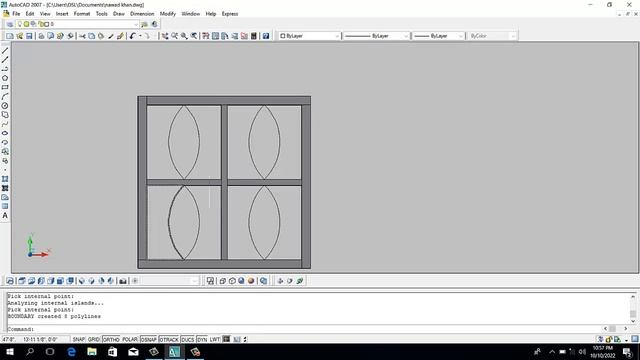Viewport: 640px width, 360px height.
Task: Open Microsoft Edge from the taskbar
Action: click(71, 351)
